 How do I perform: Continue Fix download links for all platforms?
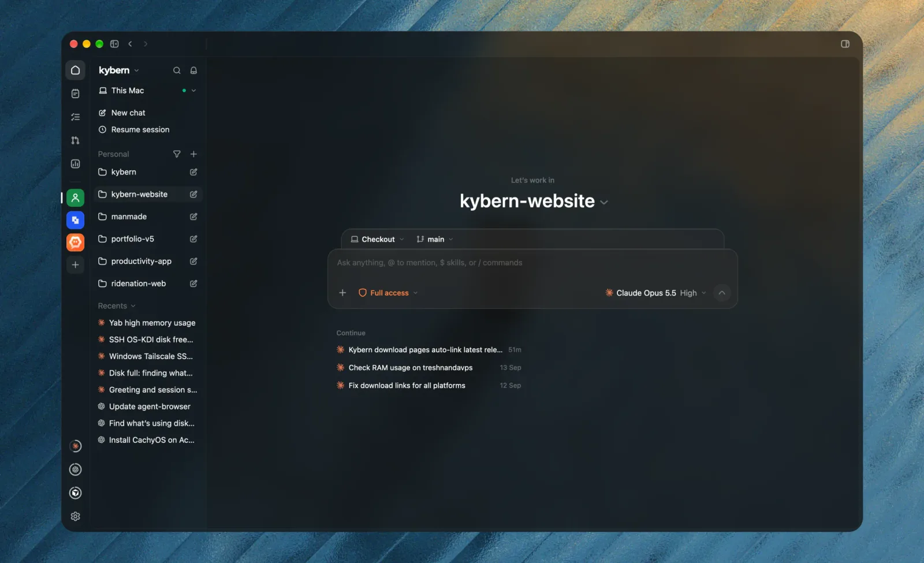[429, 386]
